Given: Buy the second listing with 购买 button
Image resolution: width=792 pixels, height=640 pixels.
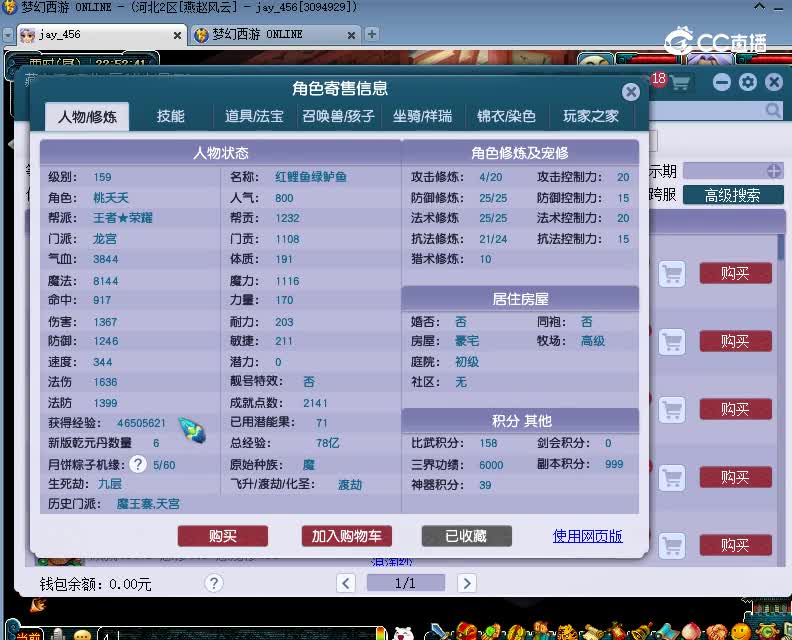Looking at the screenshot, I should point(735,341).
